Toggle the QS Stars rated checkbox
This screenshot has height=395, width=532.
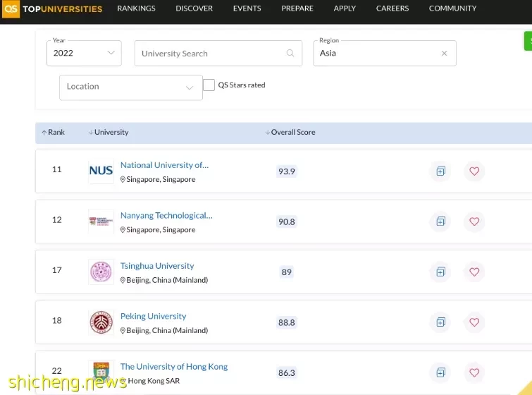pyautogui.click(x=209, y=85)
